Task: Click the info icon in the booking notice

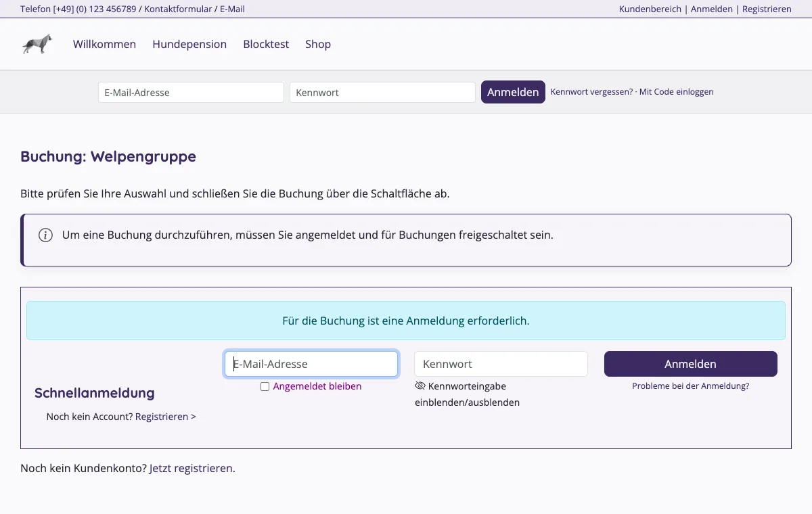Action: pos(45,235)
